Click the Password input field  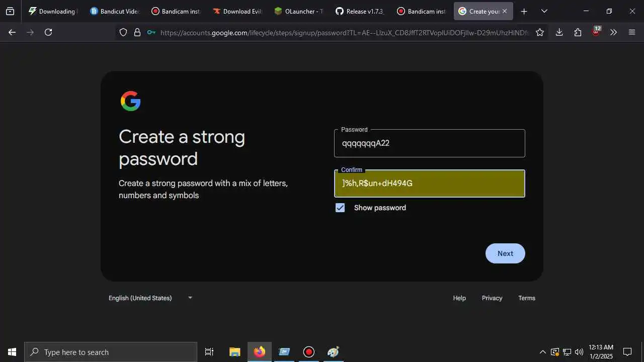(x=430, y=143)
